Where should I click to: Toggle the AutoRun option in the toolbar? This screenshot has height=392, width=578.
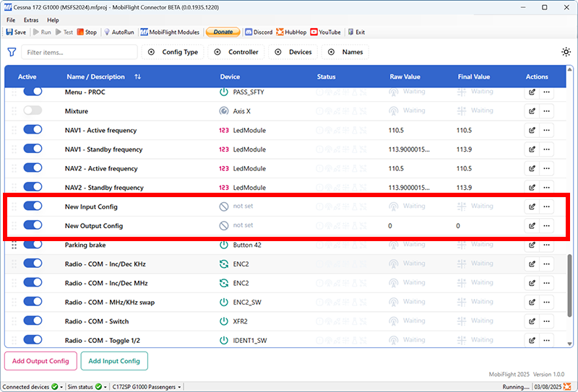[x=118, y=32]
